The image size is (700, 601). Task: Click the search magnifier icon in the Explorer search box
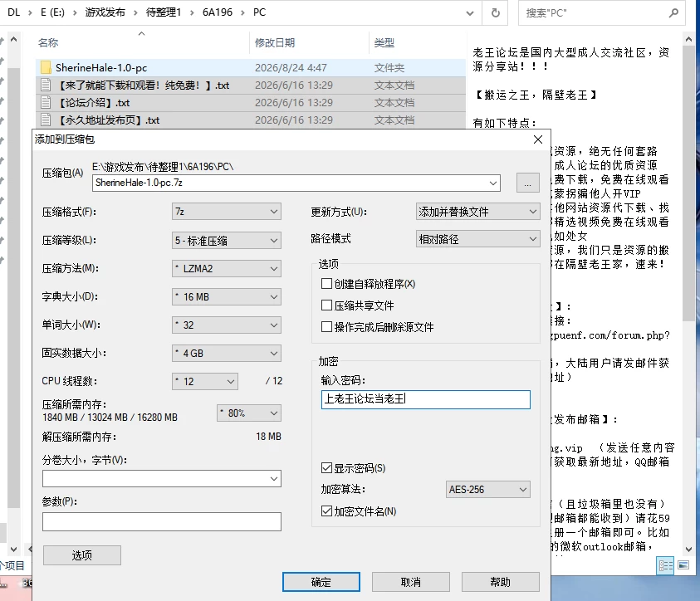point(673,13)
